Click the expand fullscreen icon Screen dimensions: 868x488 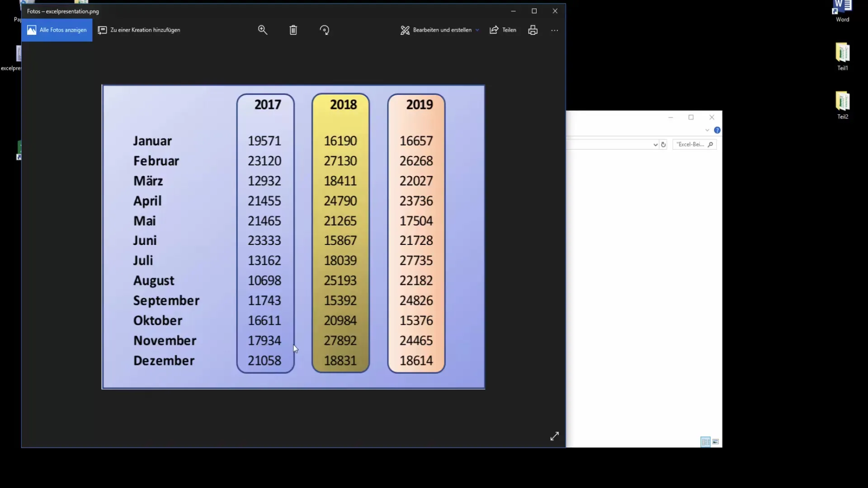click(x=554, y=436)
